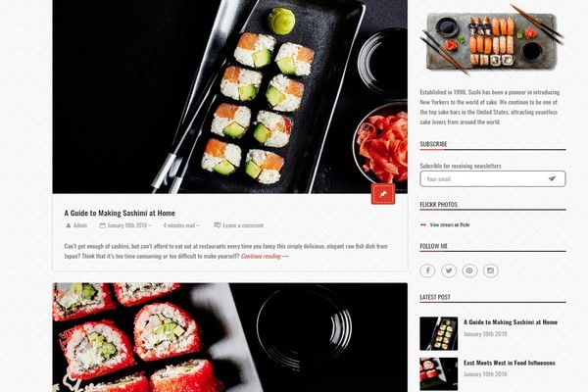
Task: Follow the Continue reading link
Action: click(x=265, y=256)
